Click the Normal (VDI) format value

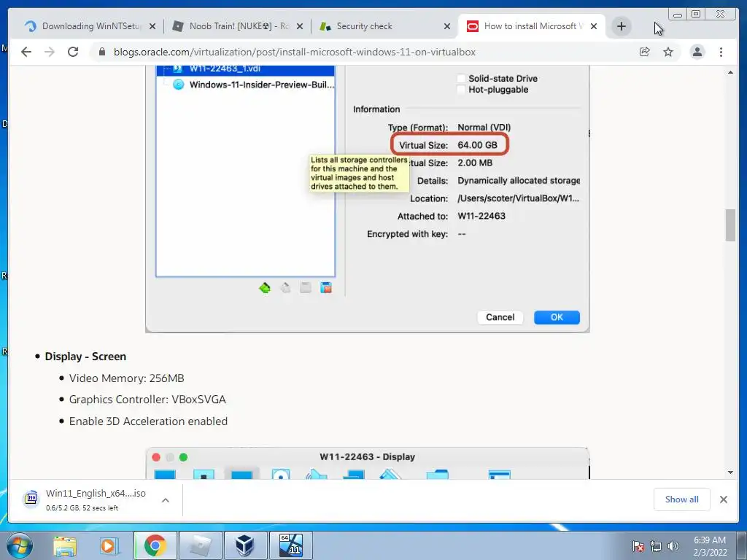484,127
